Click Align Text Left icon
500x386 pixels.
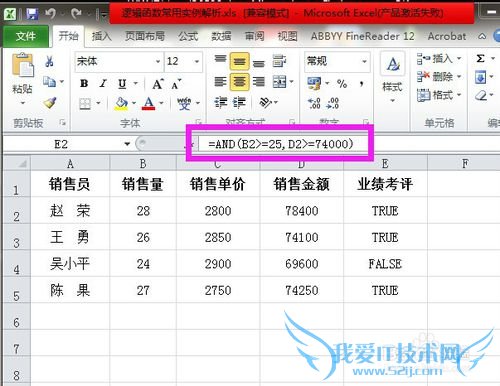coord(220,81)
